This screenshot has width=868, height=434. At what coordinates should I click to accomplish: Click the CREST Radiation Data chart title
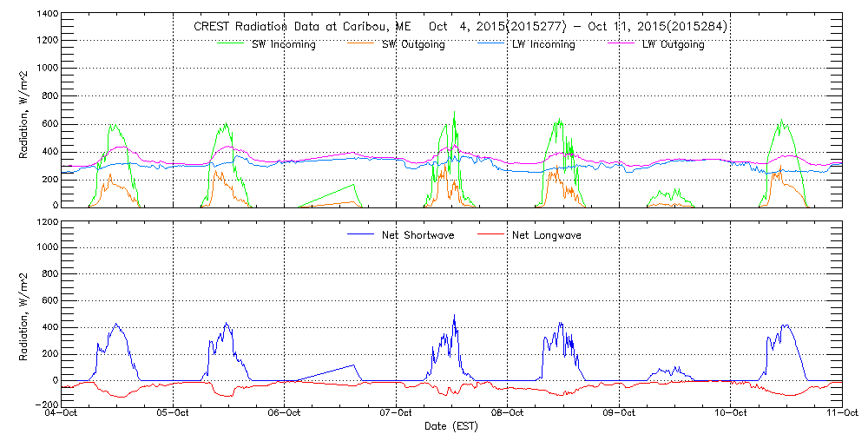point(460,26)
